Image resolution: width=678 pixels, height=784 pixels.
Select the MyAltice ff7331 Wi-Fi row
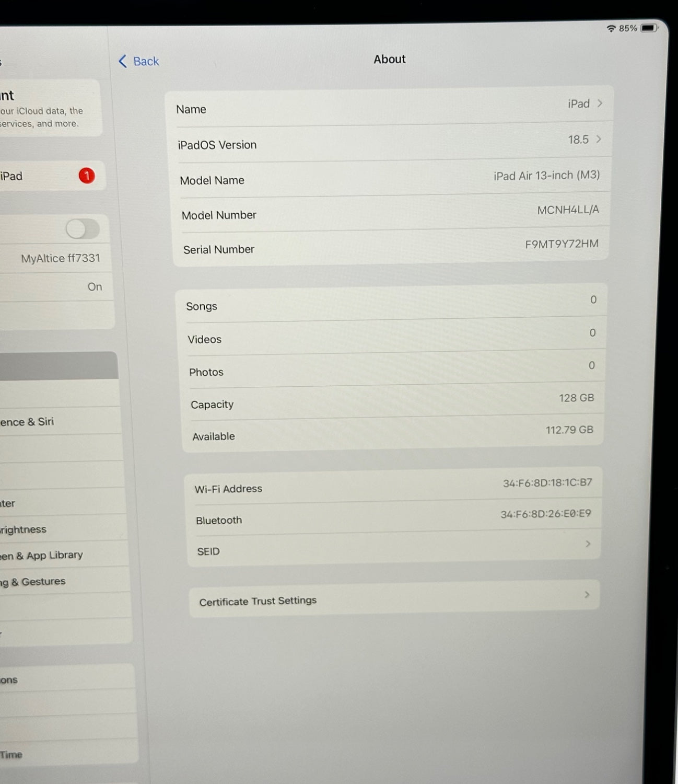[x=55, y=258]
